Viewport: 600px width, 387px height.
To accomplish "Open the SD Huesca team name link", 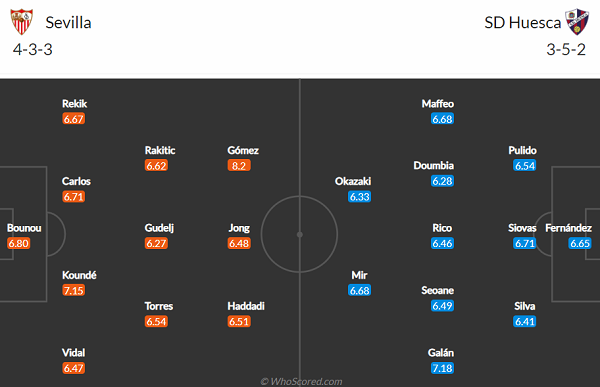I will [522, 23].
